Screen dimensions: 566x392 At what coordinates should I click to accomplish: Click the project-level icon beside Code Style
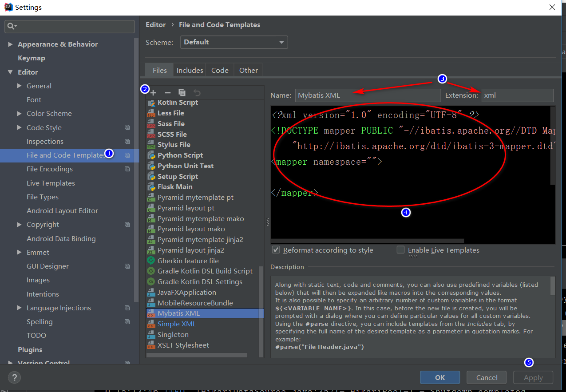click(x=127, y=127)
